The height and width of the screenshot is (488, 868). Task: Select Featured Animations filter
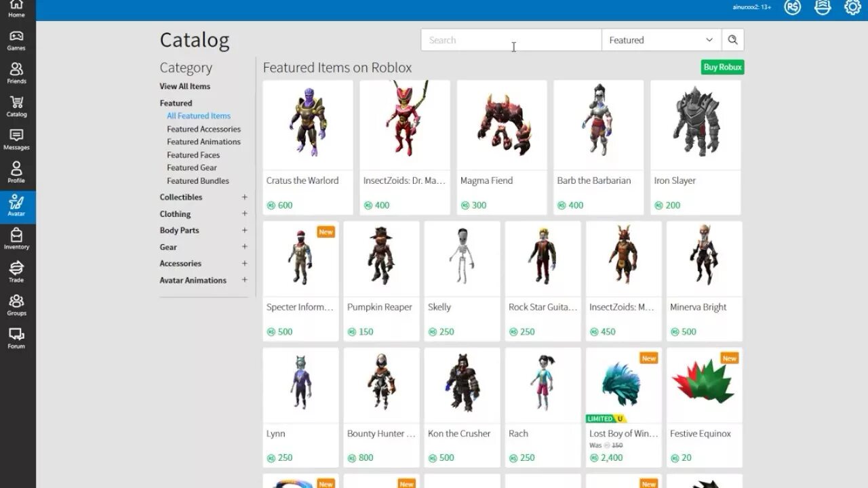pyautogui.click(x=203, y=142)
